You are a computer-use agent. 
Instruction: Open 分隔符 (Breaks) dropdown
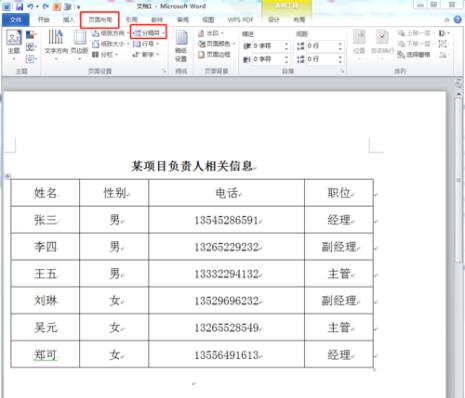[x=148, y=33]
